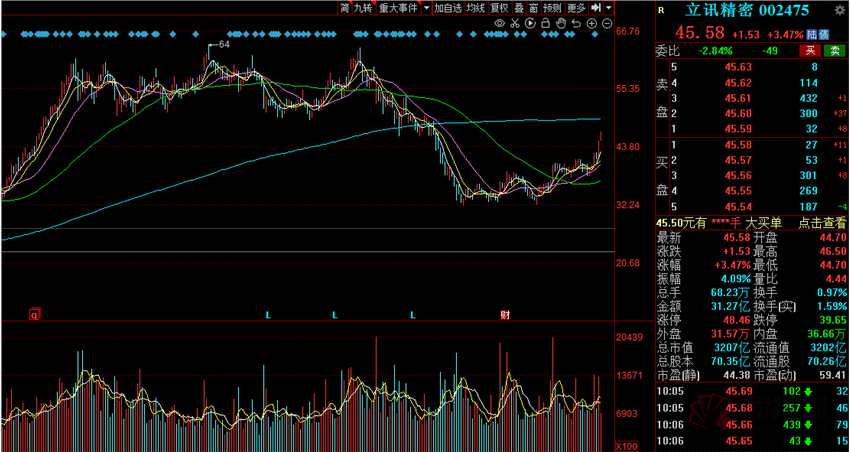Click the 加自选 button
The height and width of the screenshot is (452, 850).
point(448,8)
